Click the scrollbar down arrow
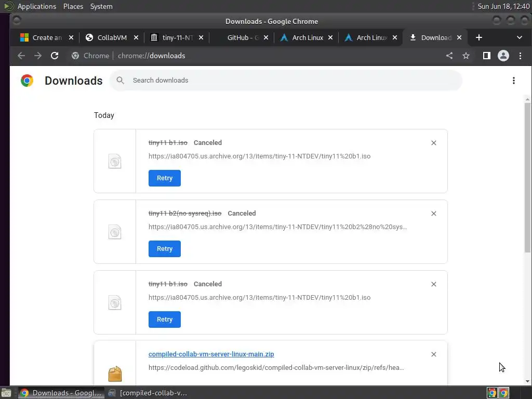The width and height of the screenshot is (532, 399). click(x=527, y=381)
